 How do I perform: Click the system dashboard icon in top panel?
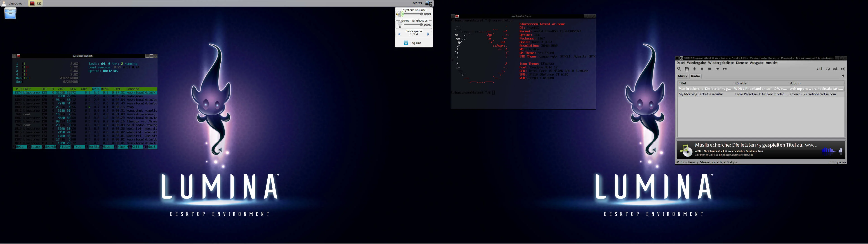[429, 3]
